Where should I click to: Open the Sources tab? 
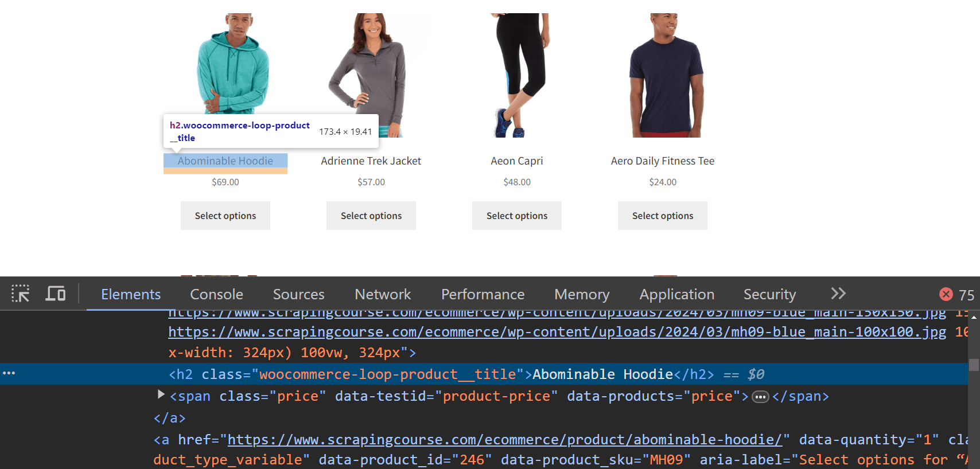(299, 294)
